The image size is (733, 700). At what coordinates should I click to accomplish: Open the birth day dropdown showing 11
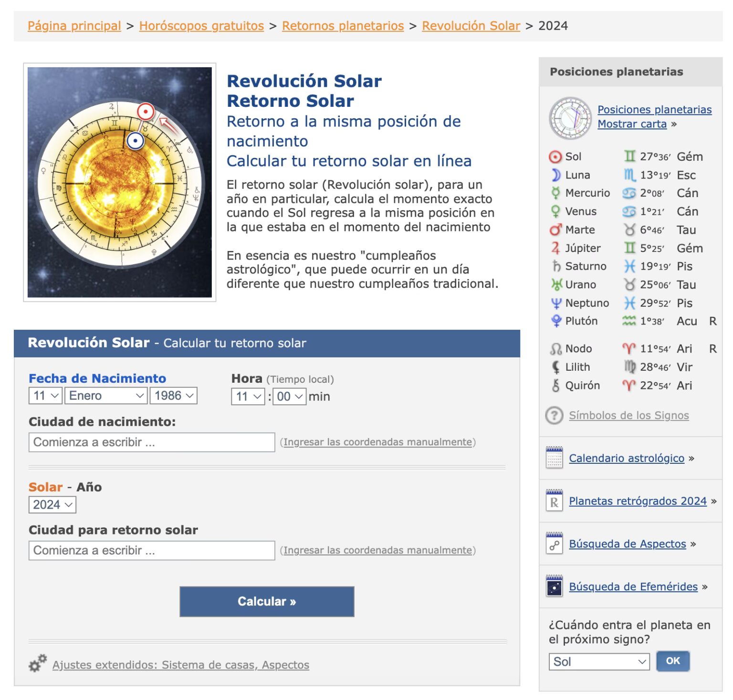46,396
